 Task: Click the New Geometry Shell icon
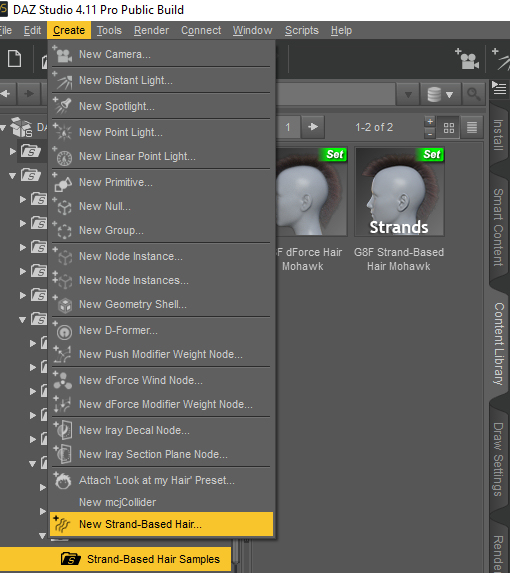63,304
